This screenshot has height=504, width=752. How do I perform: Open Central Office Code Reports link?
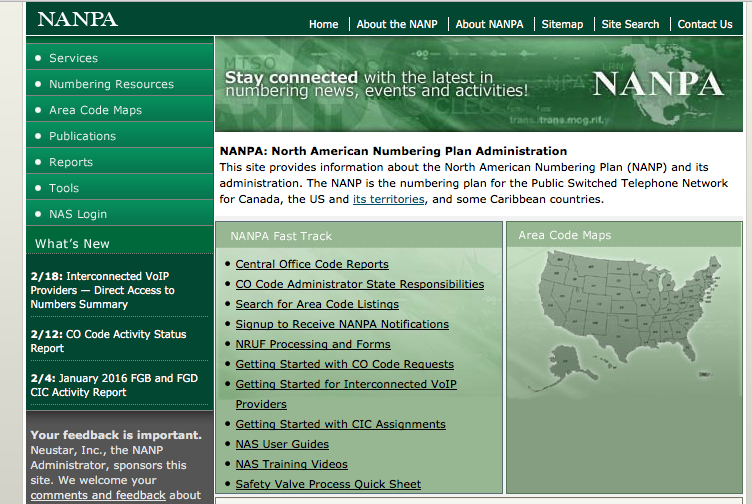[312, 264]
